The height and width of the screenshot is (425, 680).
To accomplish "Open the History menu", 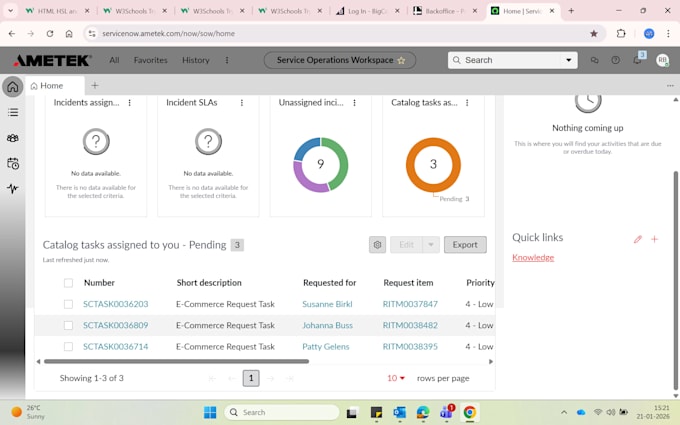I will (x=196, y=60).
